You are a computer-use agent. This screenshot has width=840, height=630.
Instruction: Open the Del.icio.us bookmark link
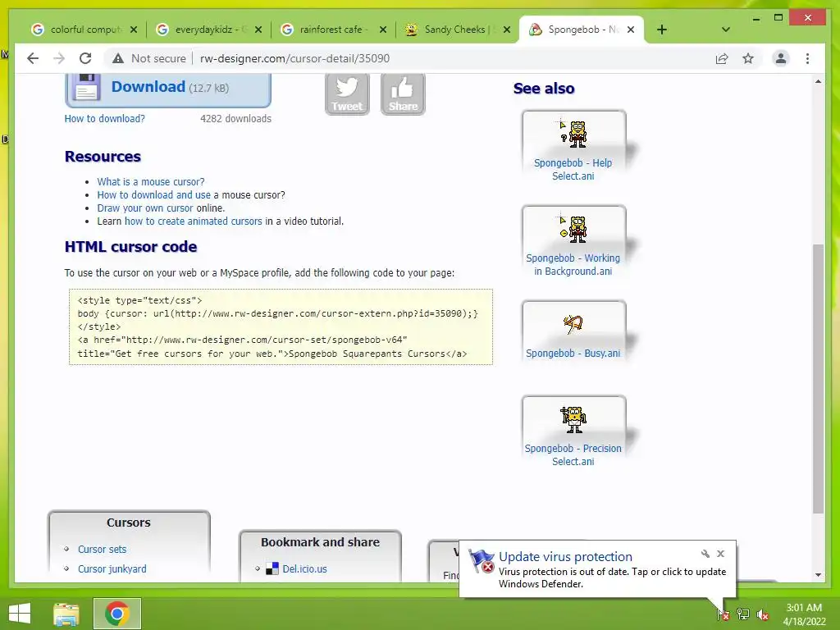304,569
